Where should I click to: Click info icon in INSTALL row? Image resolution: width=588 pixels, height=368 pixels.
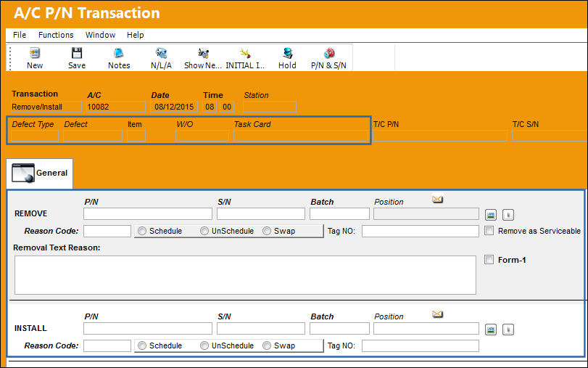[x=508, y=330]
